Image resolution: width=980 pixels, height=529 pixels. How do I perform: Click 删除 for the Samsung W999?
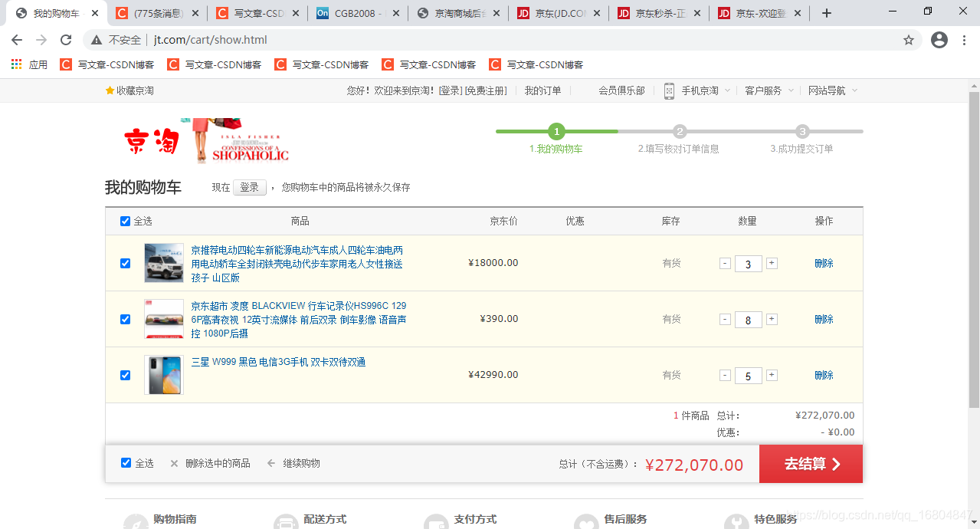tap(824, 375)
